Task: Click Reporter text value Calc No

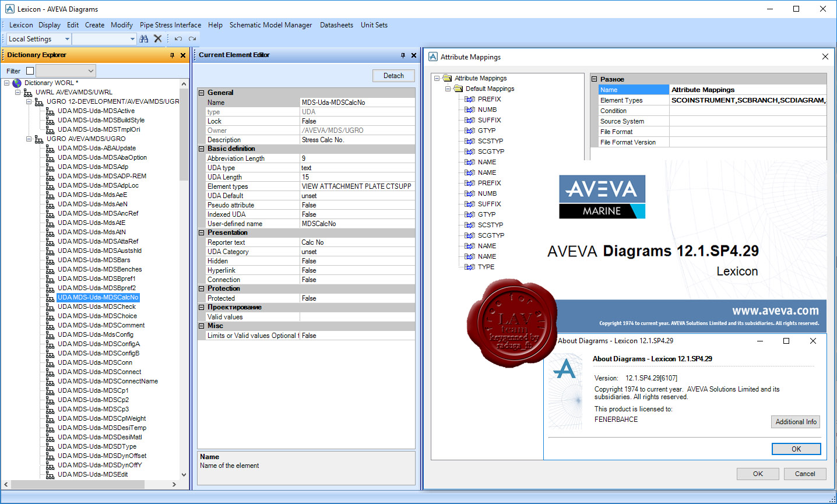Action: pos(357,242)
